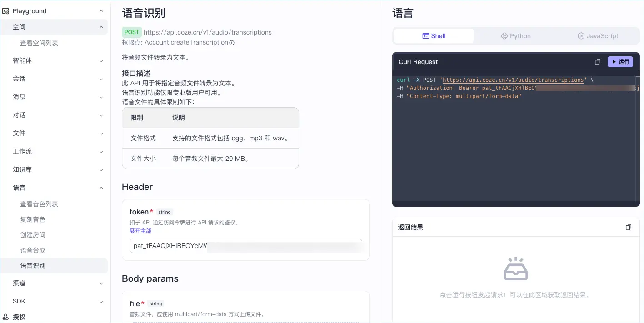The image size is (644, 323).
Task: Click the Authorization header line in code
Action: 518,88
